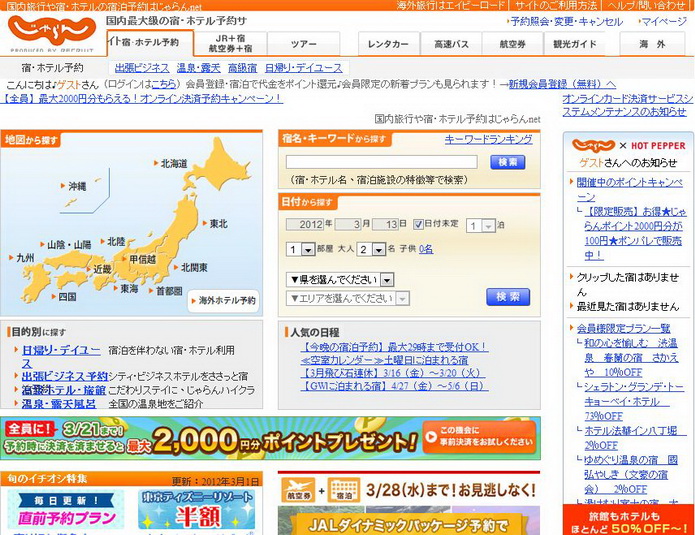Go to マイページ
The width and height of the screenshot is (695, 535).
664,21
